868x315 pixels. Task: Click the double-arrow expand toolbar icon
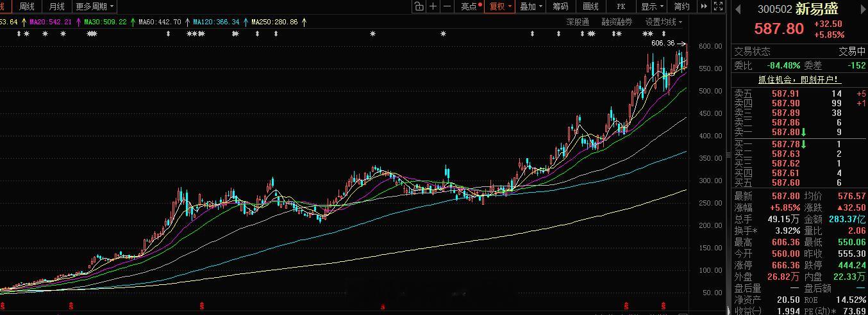[704, 6]
